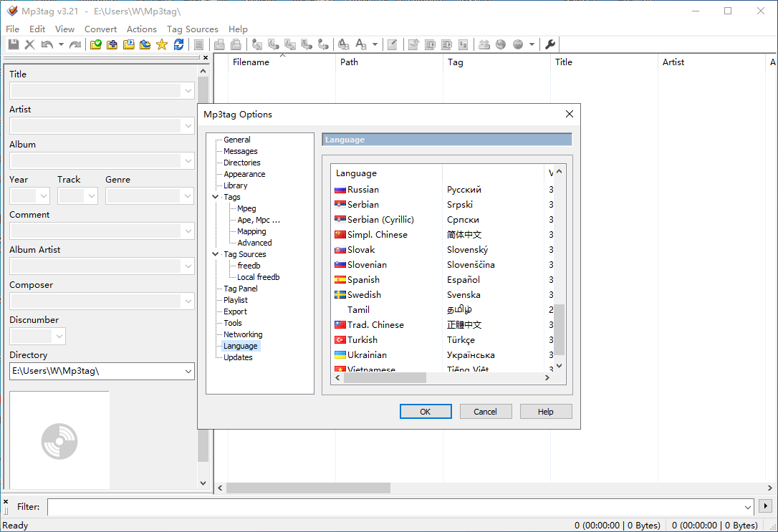The image size is (778, 532).
Task: Click the Filename to Filename converter icon
Action: (x=290, y=44)
